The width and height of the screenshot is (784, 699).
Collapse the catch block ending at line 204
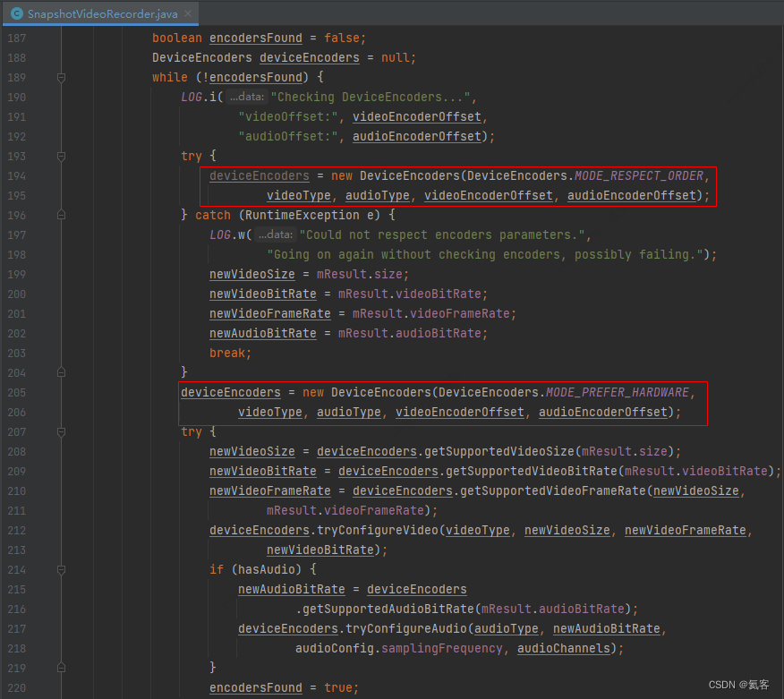point(61,372)
